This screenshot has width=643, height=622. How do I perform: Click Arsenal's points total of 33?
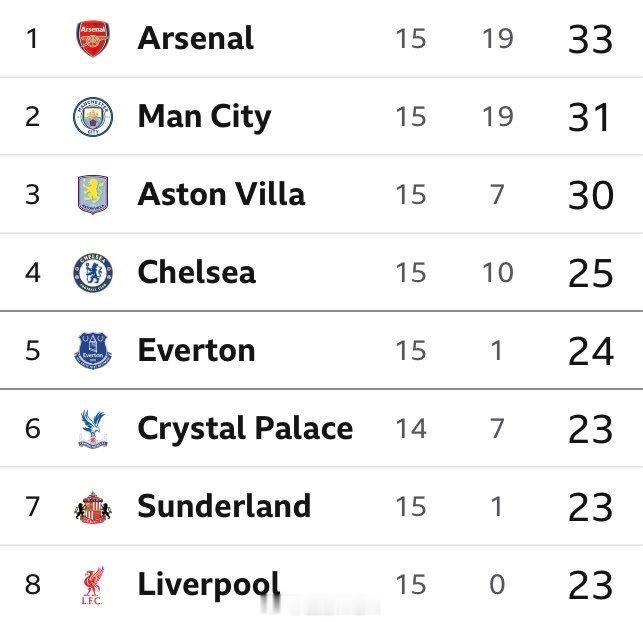point(589,40)
